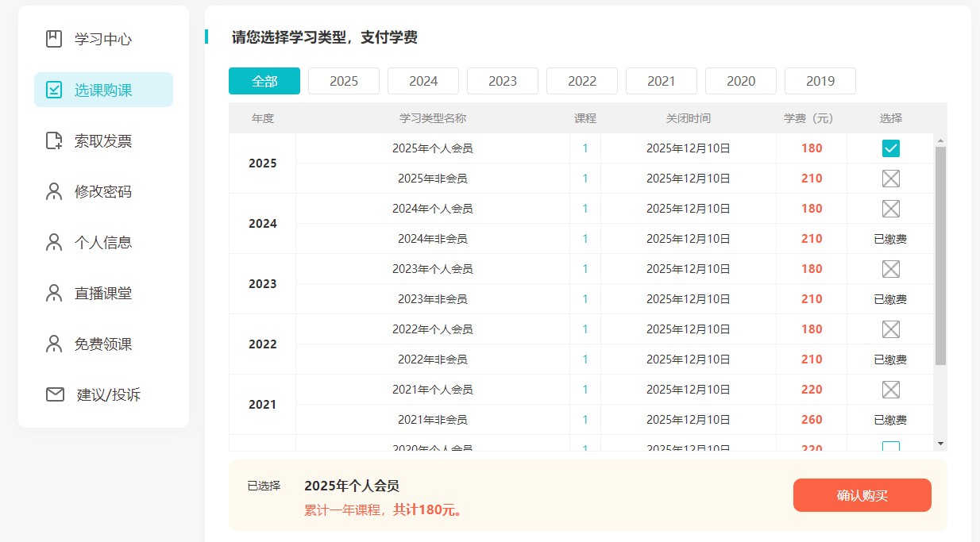The image size is (980, 542).
Task: Select the 选课购课 sidebar icon
Action: (52, 90)
